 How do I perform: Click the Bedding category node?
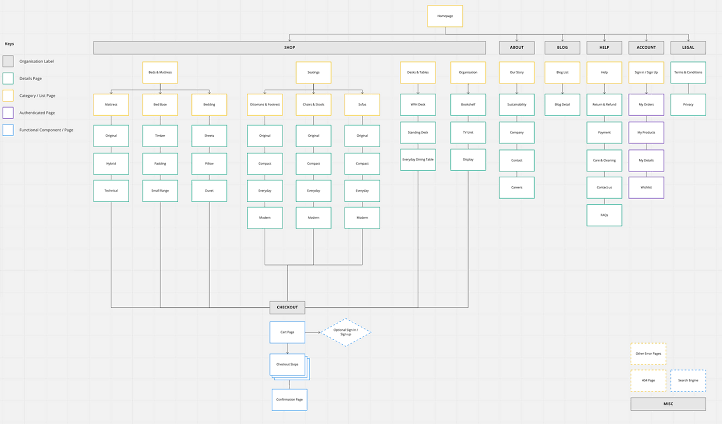209,105
